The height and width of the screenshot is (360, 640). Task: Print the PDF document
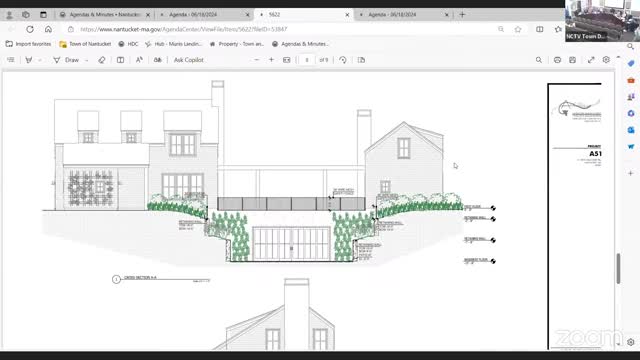pos(557,60)
